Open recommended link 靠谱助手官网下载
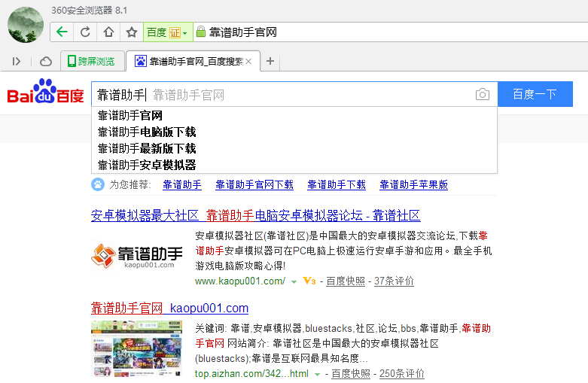This screenshot has width=588, height=383. (x=254, y=184)
